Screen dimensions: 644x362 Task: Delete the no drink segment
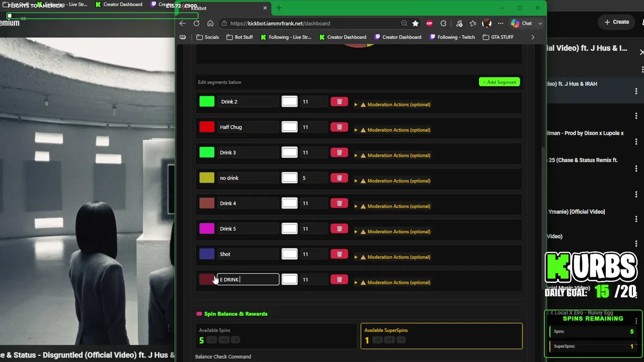coord(339,177)
